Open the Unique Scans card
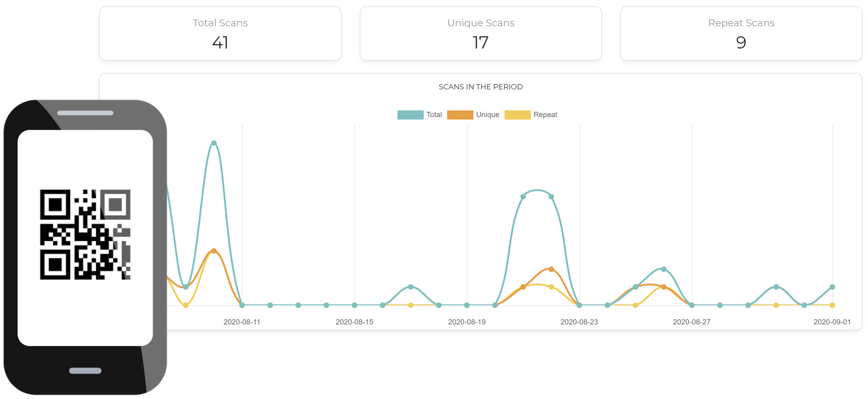The height and width of the screenshot is (399, 868). (481, 33)
